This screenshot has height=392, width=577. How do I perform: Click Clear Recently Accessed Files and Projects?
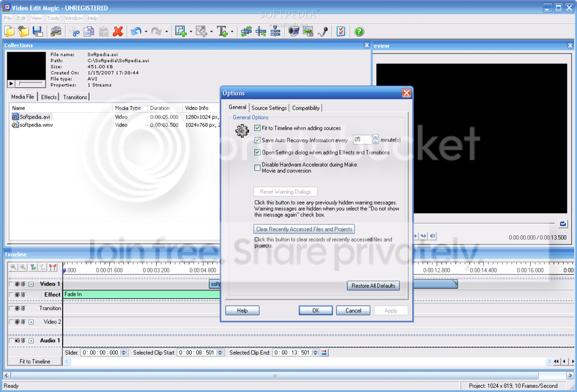point(304,229)
